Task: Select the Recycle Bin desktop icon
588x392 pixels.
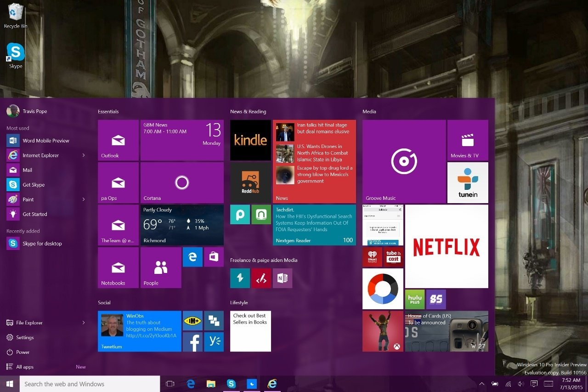Action: [16, 16]
